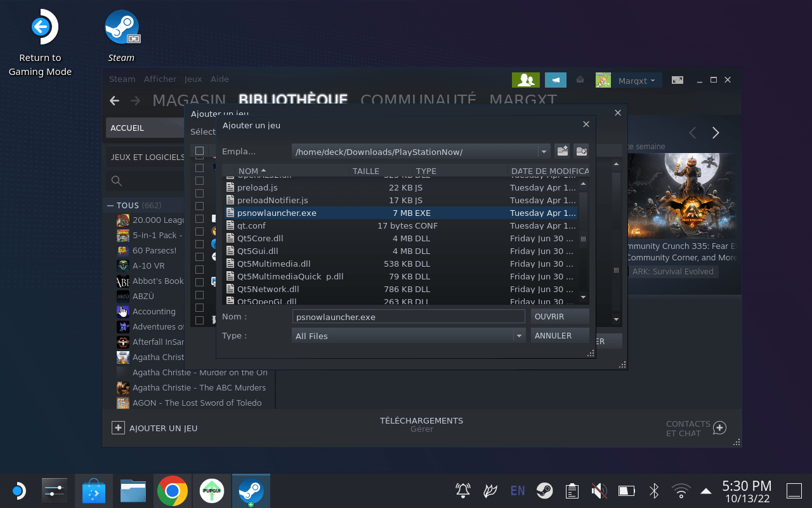Open the Afficher menu
The width and height of the screenshot is (812, 508).
click(x=160, y=79)
